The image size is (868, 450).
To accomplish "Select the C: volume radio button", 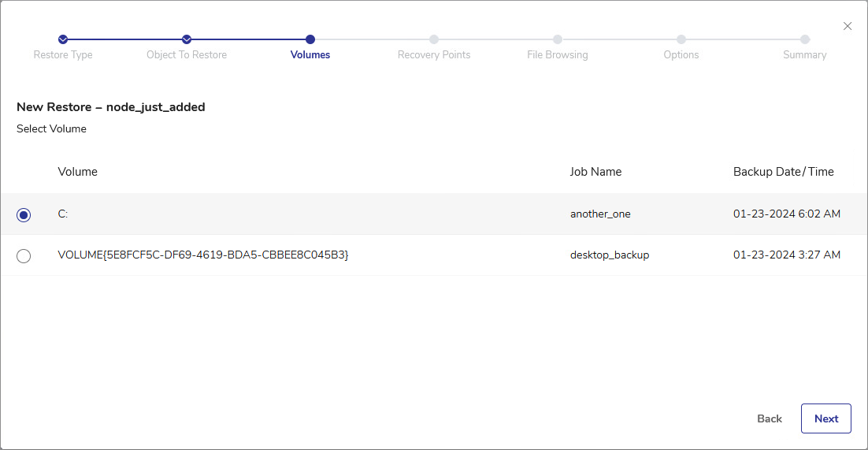I will [24, 214].
